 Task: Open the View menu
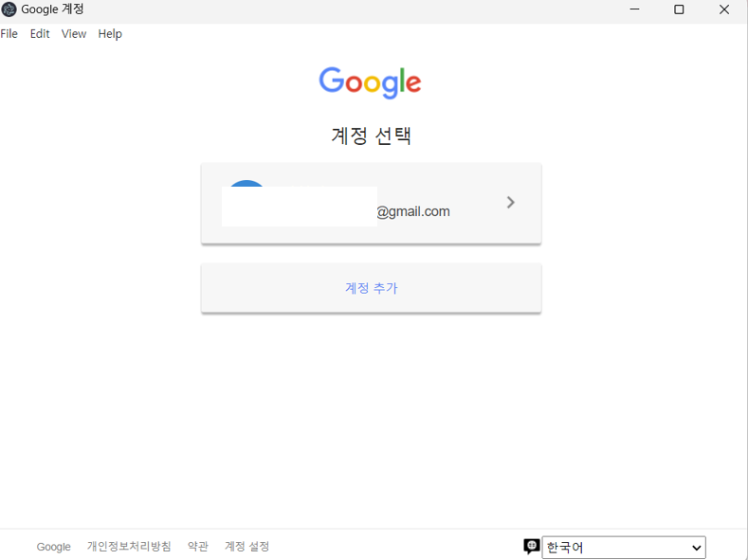[x=73, y=34]
